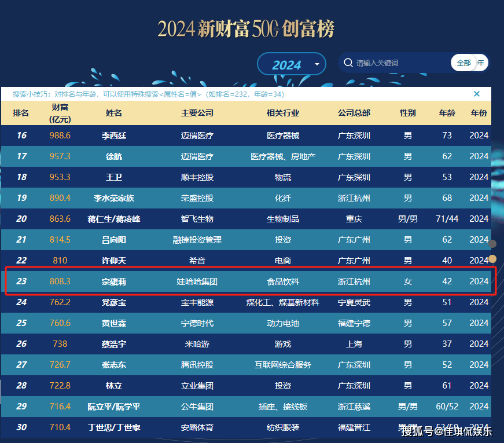This screenshot has height=443, width=504.
Task: Click the industry 煤化工、煤基新材料
Action: 283,302
